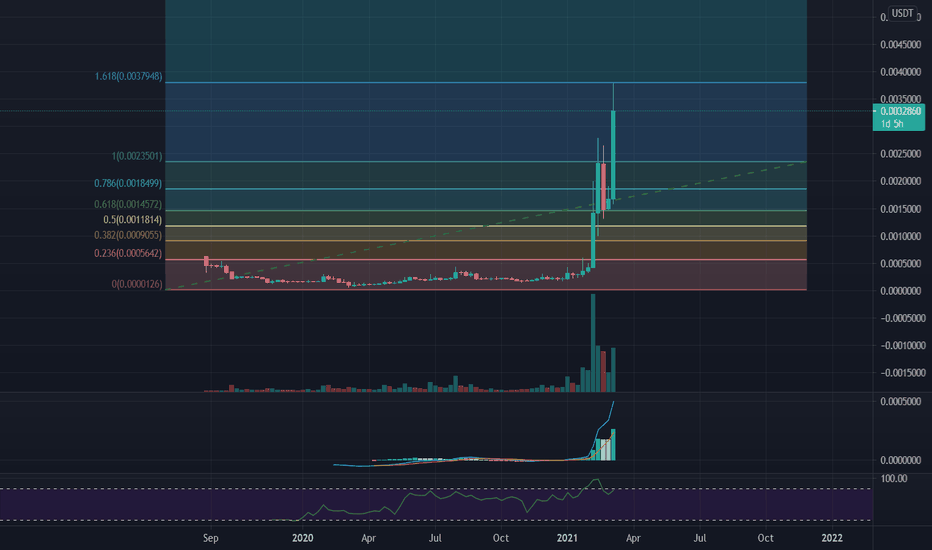The image size is (932, 550).
Task: Click the 0(0.0000126) Fibonacci label
Action: 137,284
